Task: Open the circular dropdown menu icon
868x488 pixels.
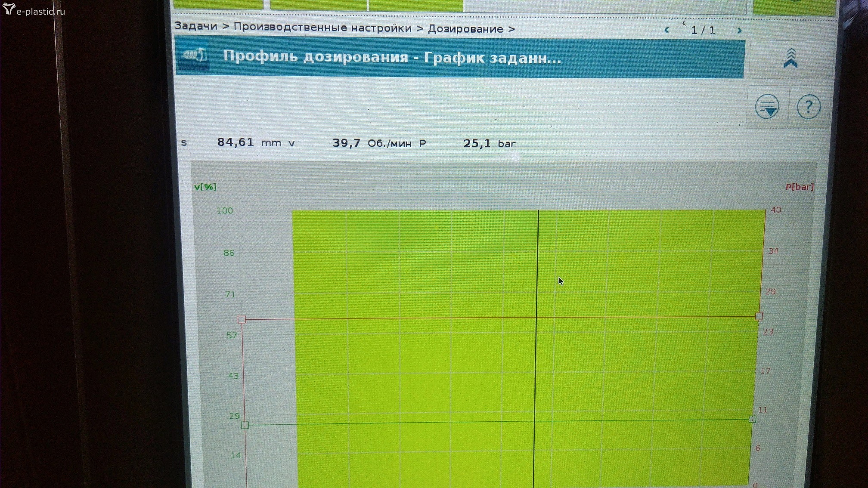Action: 767,106
